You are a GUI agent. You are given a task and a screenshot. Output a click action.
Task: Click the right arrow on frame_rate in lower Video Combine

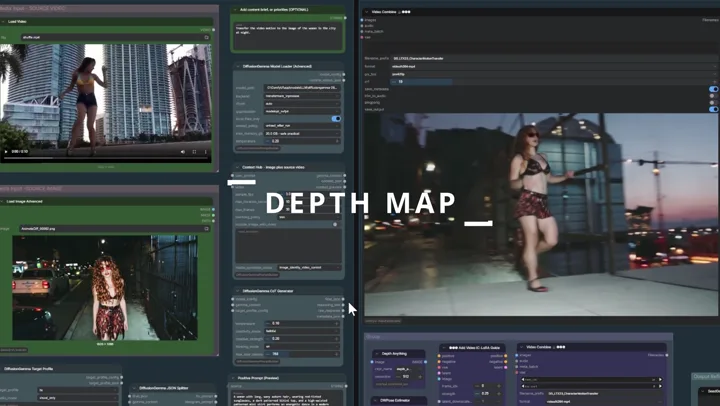pos(660,379)
